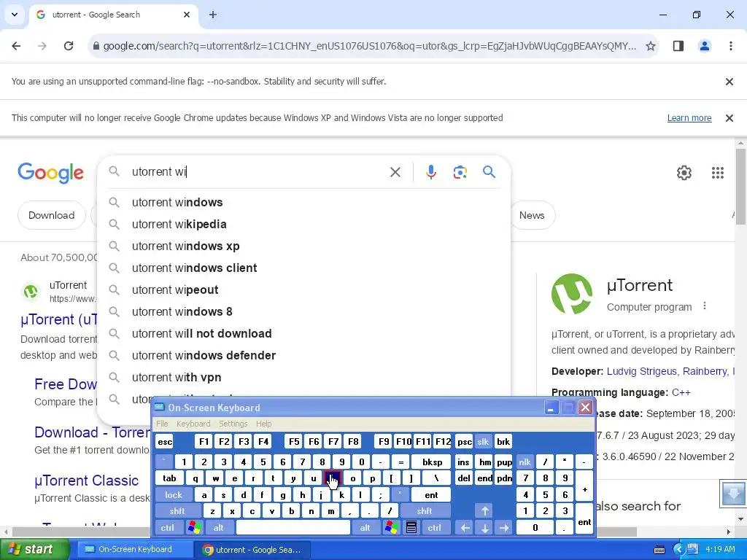Toggle the left shft key
Image resolution: width=747 pixels, height=560 pixels.
coord(177,511)
